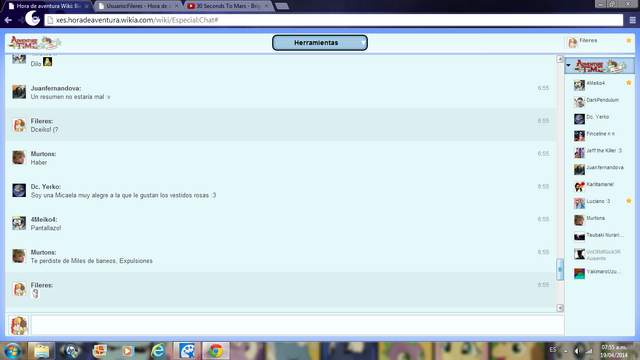The image size is (640, 360).
Task: Click the browser address bar
Action: (x=333, y=20)
